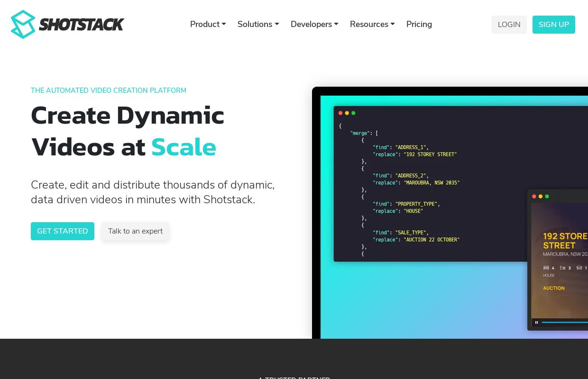This screenshot has width=588, height=379.
Task: Click the teal word "Scale"
Action: coord(184,147)
